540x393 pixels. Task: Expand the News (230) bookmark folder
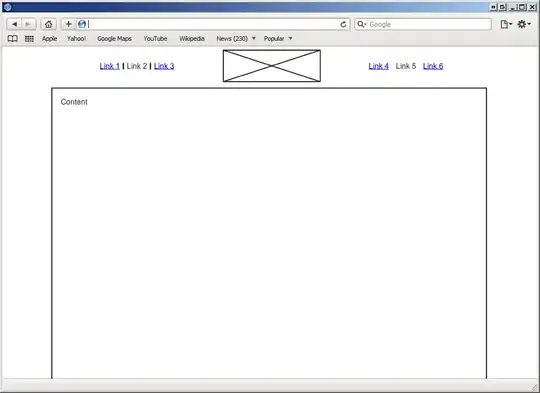pos(236,39)
